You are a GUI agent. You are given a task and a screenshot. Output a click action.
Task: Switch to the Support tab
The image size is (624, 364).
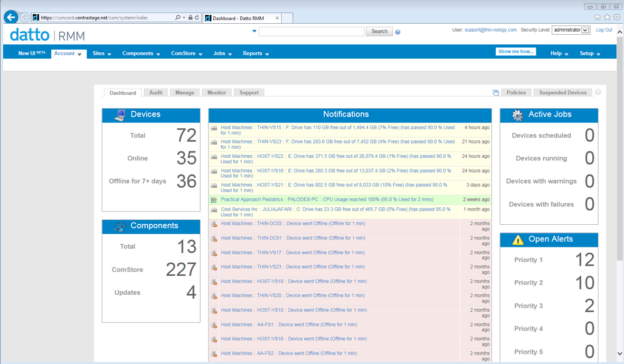[x=249, y=93]
